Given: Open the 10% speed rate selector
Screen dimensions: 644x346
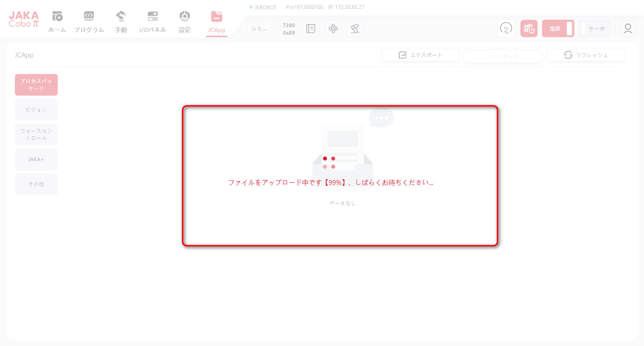Looking at the screenshot, I should (x=506, y=29).
